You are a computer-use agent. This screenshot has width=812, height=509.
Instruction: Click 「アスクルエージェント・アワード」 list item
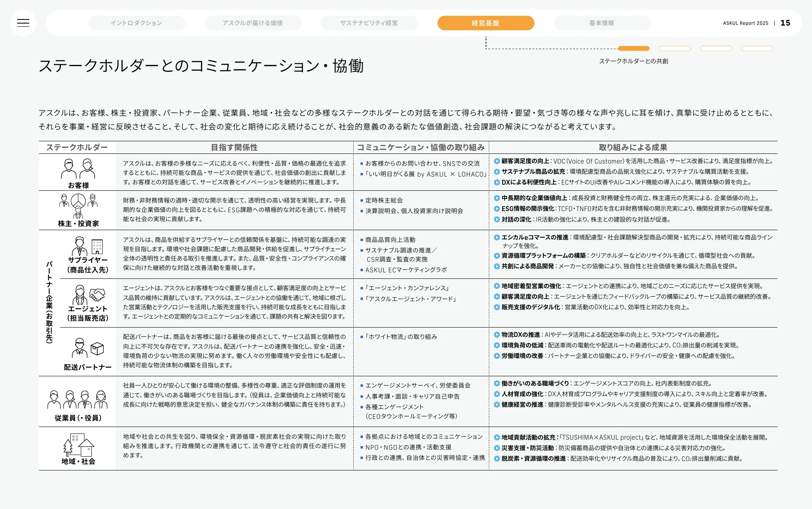(410, 299)
